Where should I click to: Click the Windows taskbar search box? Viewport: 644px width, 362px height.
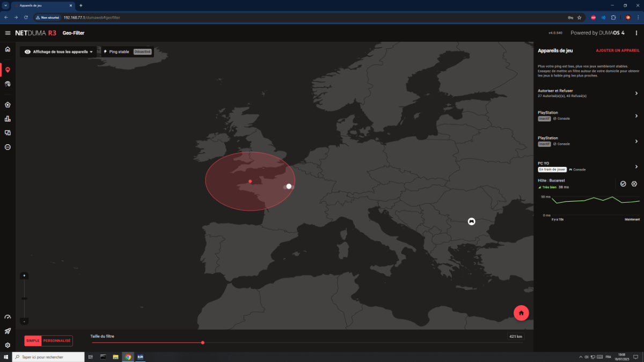48,357
